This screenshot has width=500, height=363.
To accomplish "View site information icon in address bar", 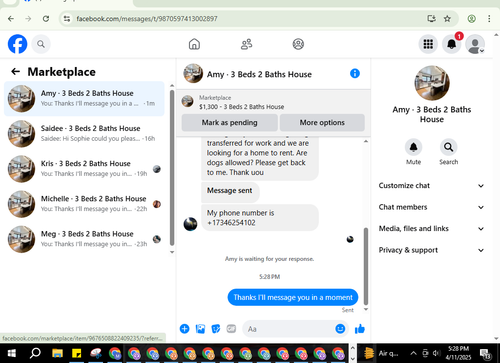I will point(67,19).
